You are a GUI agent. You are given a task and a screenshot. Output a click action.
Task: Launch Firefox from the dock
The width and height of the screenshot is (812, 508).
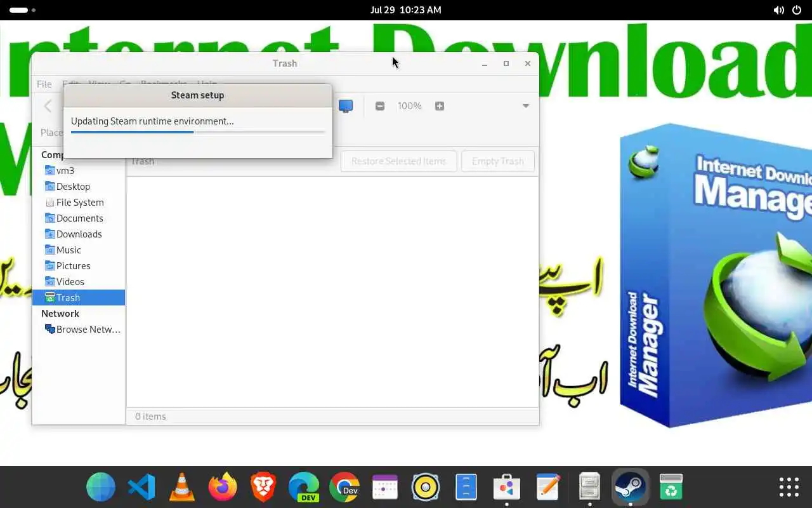pos(223,488)
